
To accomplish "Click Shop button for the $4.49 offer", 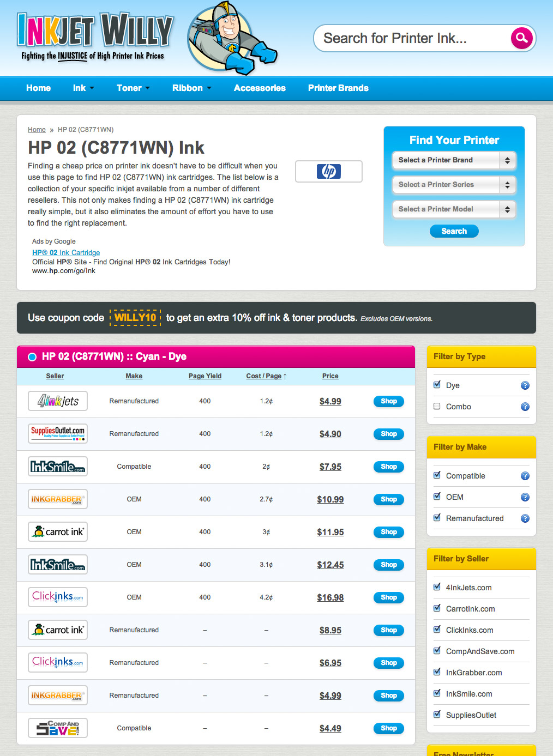I will (x=389, y=728).
